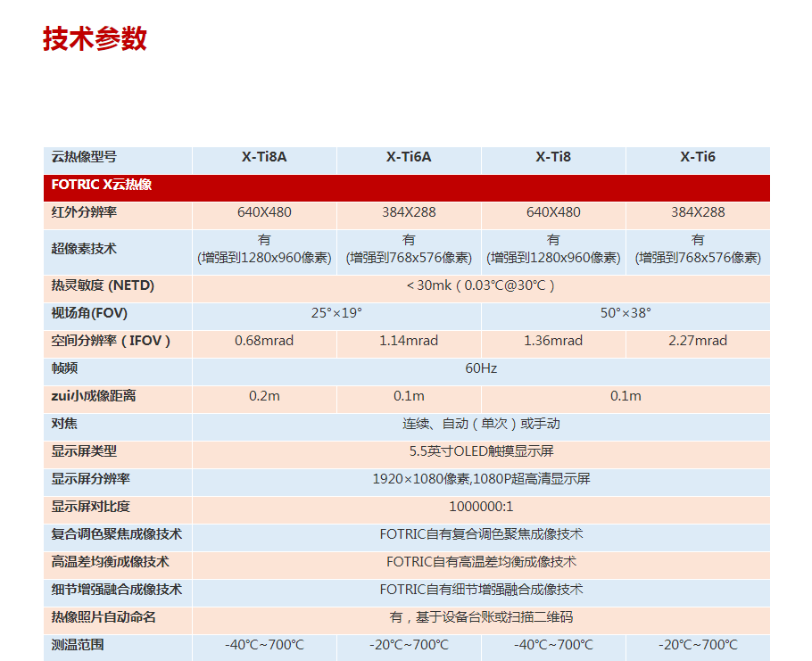Click the 复合调色聚焦成像技术 row label
Viewport: 812px width, 661px height.
(117, 534)
